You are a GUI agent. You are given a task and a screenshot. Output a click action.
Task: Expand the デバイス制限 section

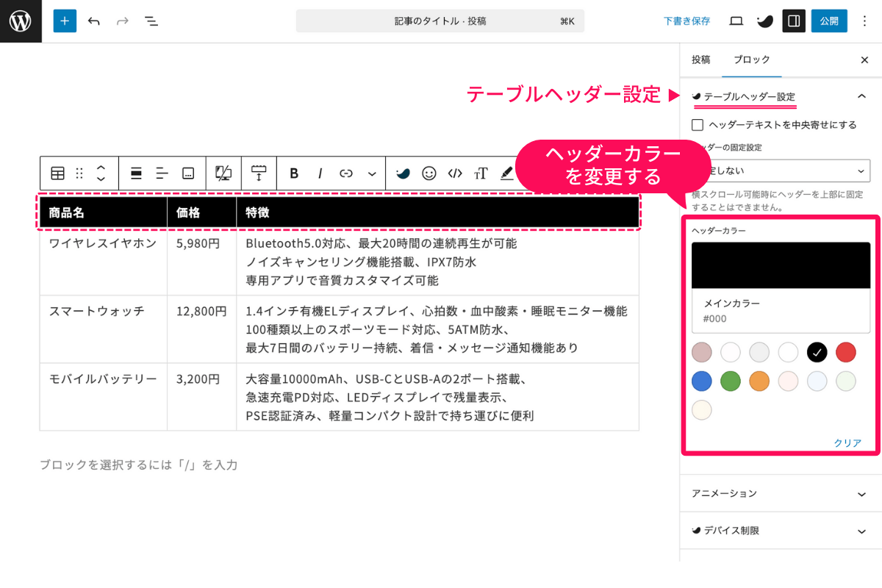coord(779,531)
